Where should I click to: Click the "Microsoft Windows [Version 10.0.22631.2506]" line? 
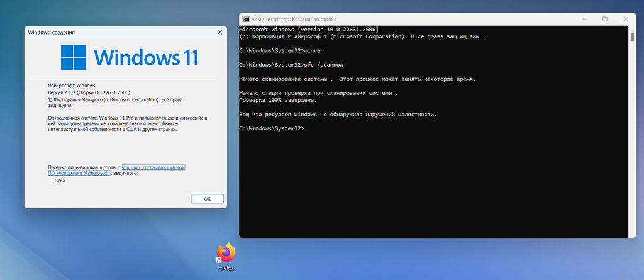coord(309,30)
